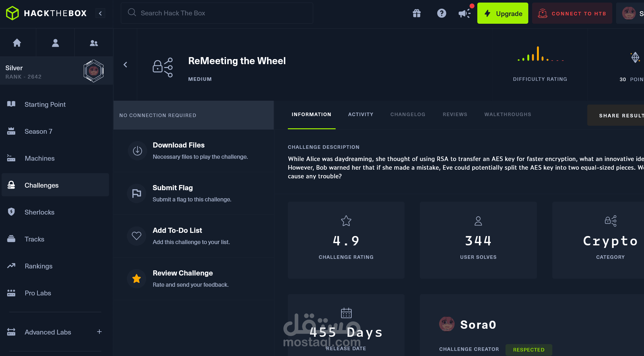Click the lock icon on Category card

611,221
